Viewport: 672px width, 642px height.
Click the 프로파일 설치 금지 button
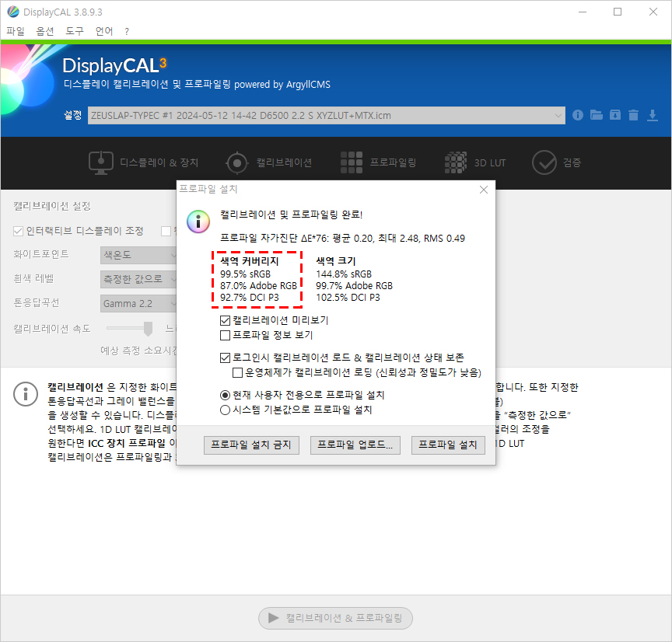pyautogui.click(x=251, y=445)
